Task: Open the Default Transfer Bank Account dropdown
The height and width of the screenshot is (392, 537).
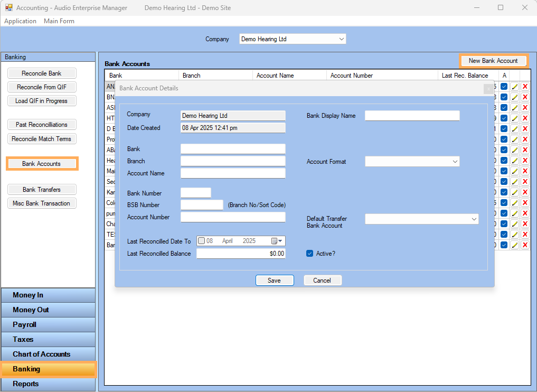Action: [x=474, y=219]
